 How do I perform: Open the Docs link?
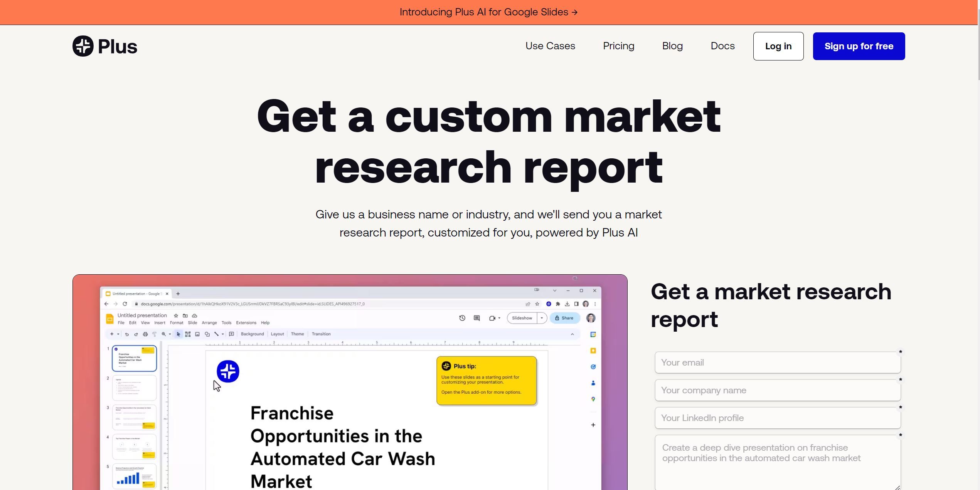pos(722,46)
